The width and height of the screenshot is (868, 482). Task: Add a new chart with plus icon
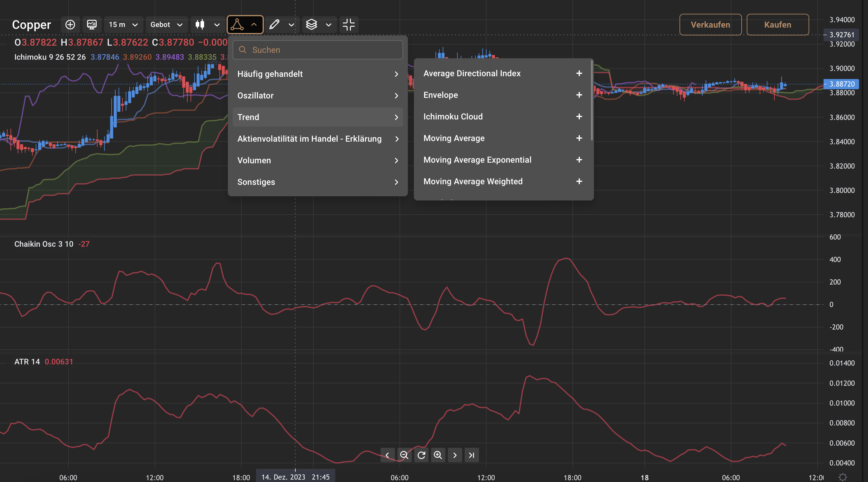click(70, 25)
